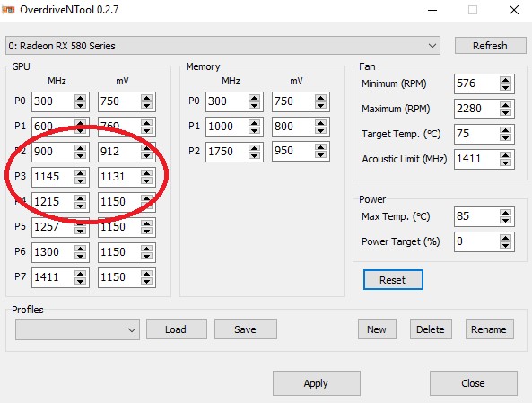The image size is (532, 403).
Task: Decrease Memory P2 mV with down arrow
Action: pos(320,154)
